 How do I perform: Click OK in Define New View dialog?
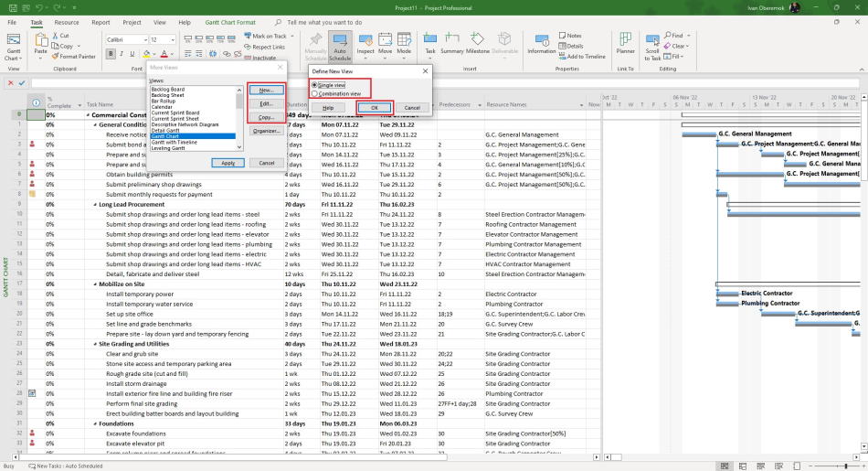(x=375, y=108)
